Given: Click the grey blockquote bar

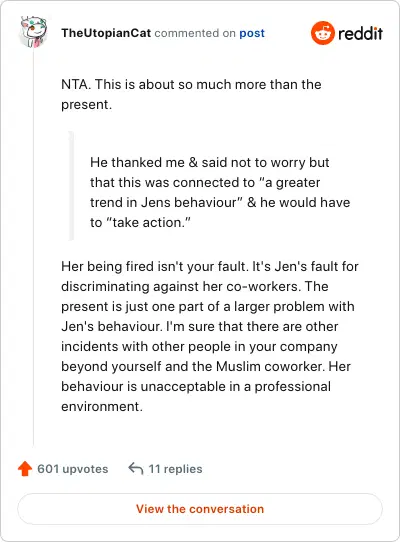Looking at the screenshot, I should (71, 186).
